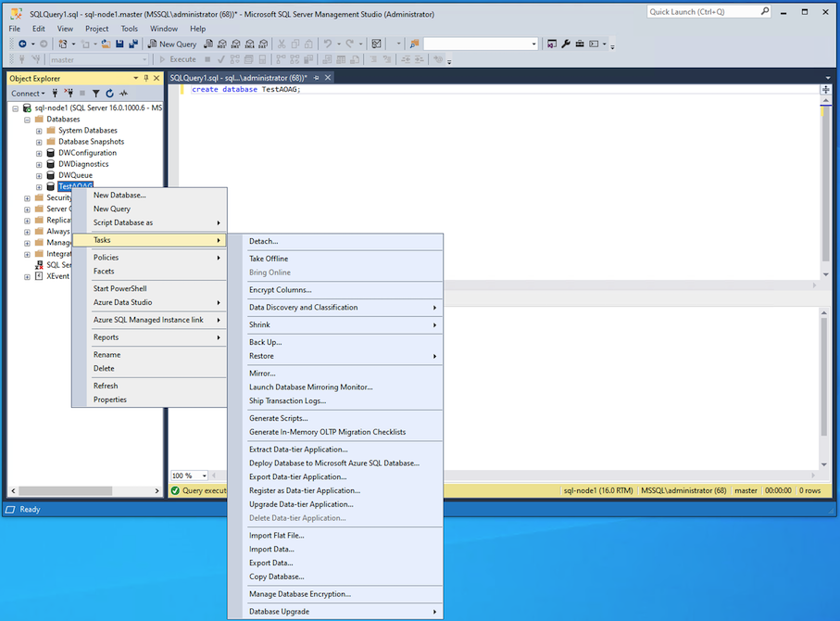Open the 100 % zoom dropdown

coord(189,475)
